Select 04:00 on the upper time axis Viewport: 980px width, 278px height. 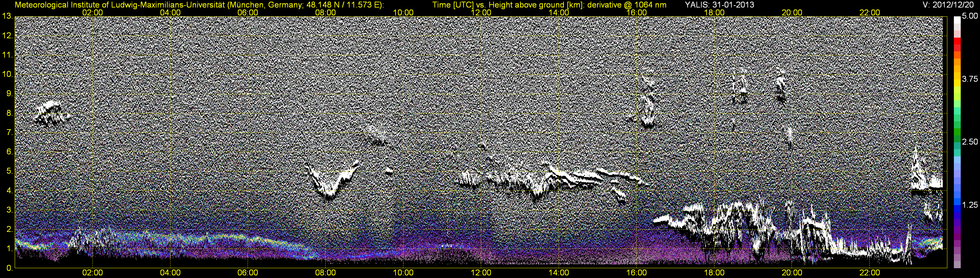[170, 12]
